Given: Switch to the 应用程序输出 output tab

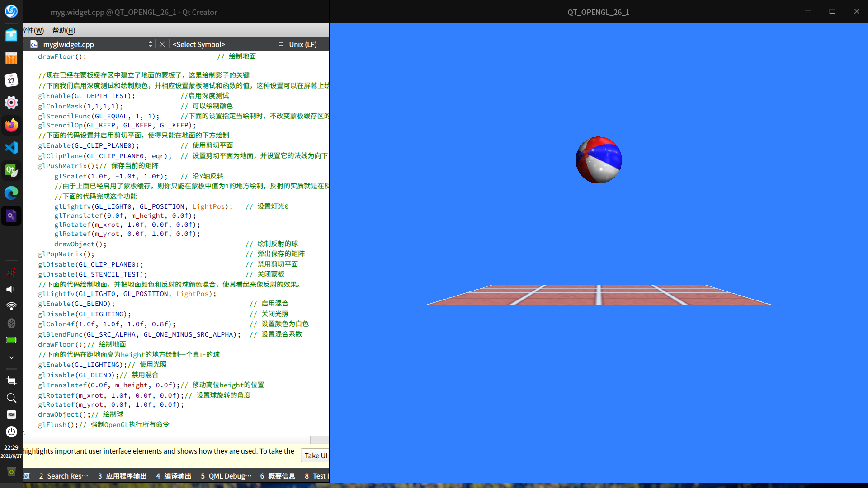Looking at the screenshot, I should (122, 476).
